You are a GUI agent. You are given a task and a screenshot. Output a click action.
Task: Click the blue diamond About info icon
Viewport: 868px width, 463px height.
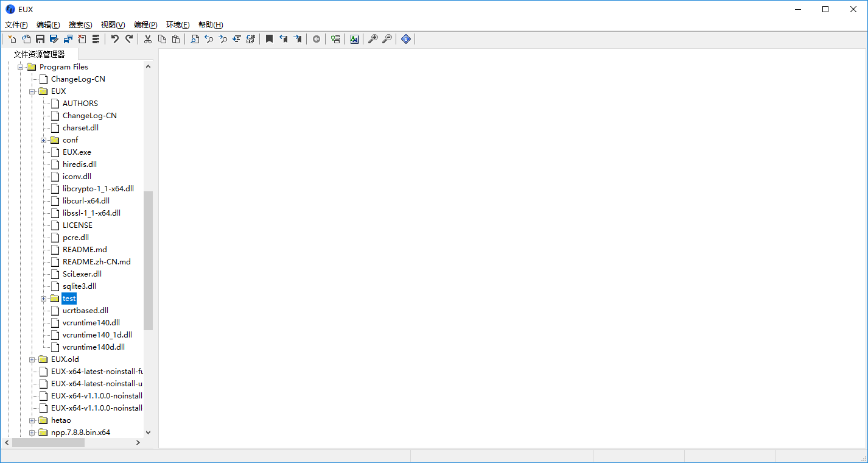tap(406, 39)
